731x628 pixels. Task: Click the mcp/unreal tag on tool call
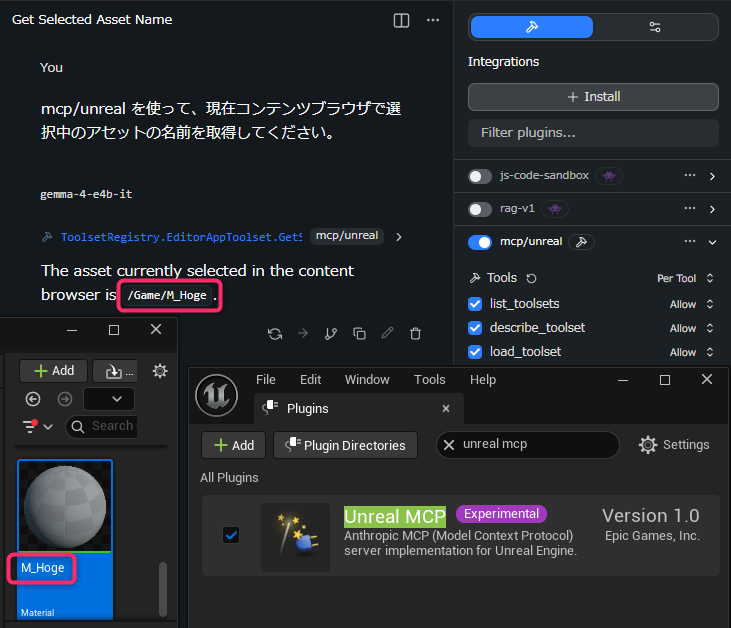pyautogui.click(x=347, y=236)
